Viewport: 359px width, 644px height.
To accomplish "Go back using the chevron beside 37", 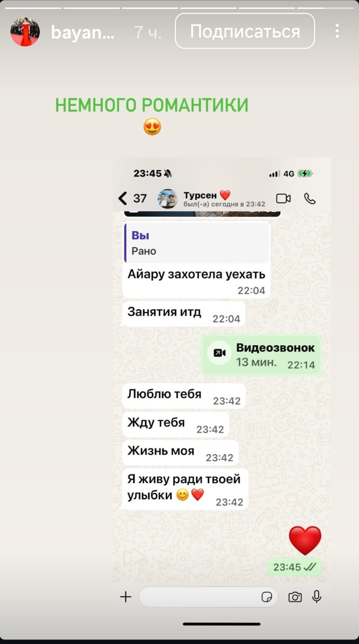I will pos(123,198).
